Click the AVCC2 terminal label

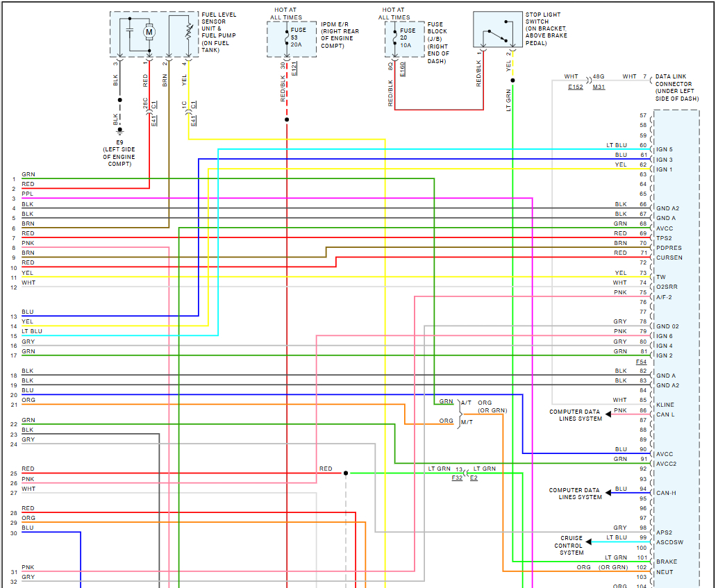click(x=666, y=464)
